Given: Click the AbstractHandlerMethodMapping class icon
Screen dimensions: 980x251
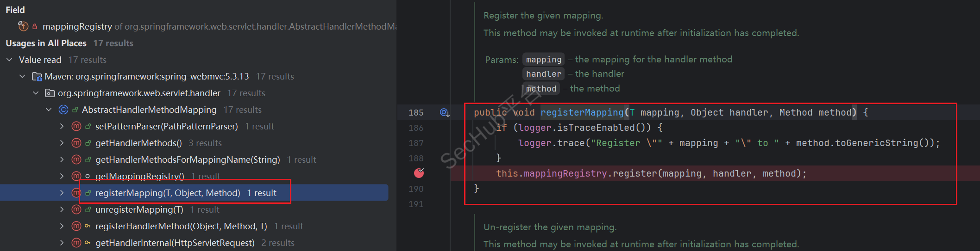Looking at the screenshot, I should point(63,110).
